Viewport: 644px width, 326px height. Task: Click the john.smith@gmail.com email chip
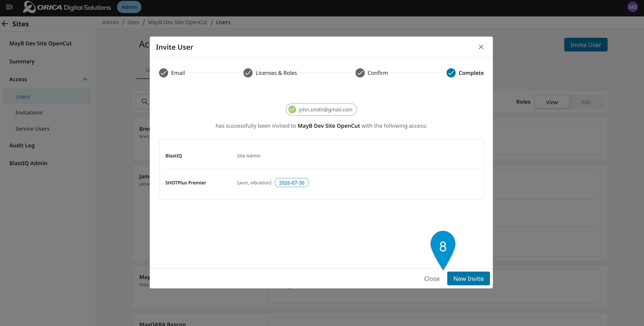click(321, 109)
